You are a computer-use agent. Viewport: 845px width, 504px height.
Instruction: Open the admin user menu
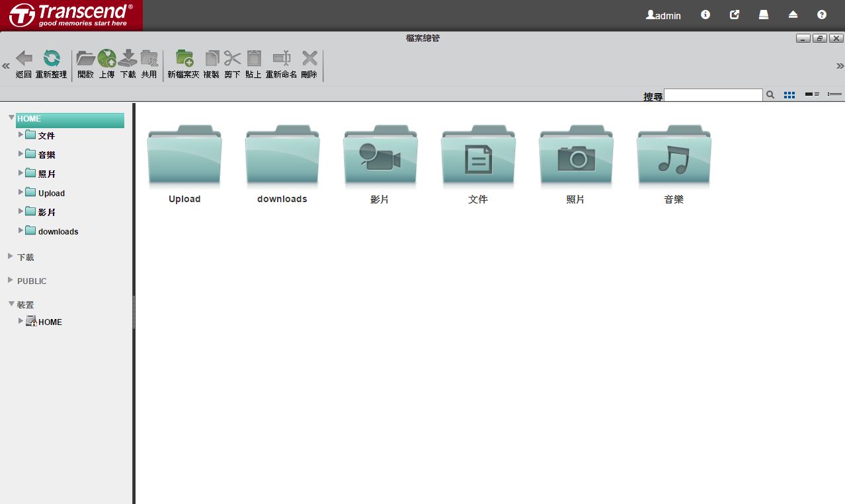point(663,15)
